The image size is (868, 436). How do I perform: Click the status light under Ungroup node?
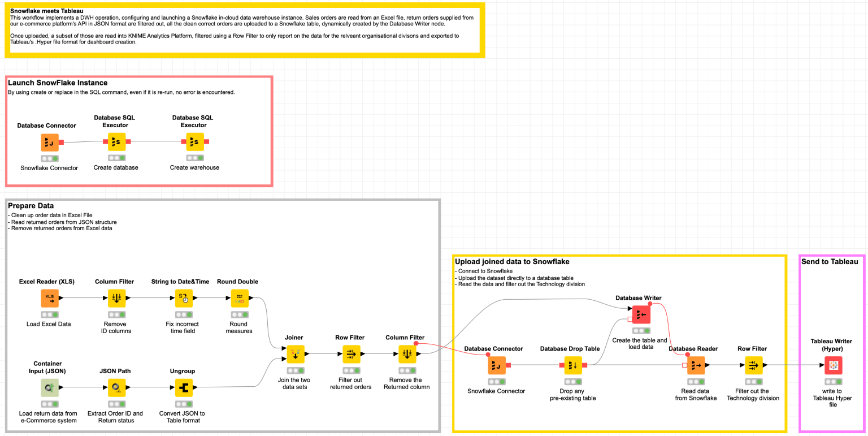184,404
